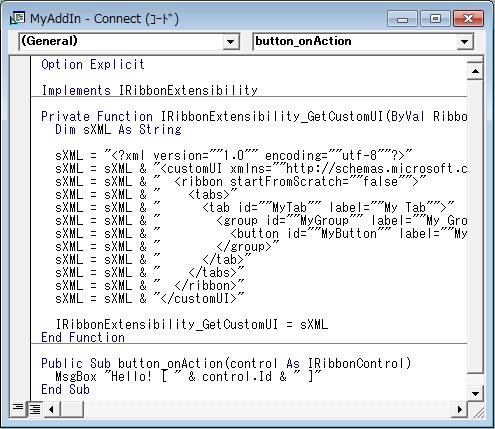
Task: Click the button_onAction procedure combo box
Action: (363, 42)
